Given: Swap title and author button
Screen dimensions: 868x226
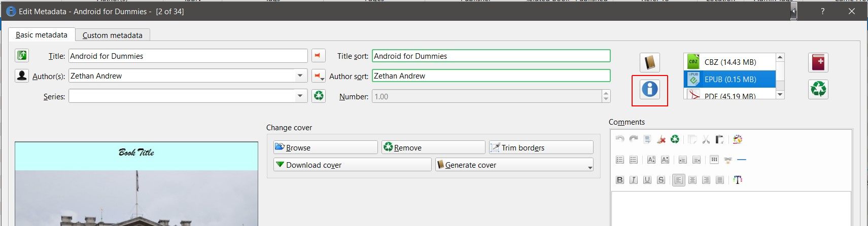Looking at the screenshot, I should (21, 55).
